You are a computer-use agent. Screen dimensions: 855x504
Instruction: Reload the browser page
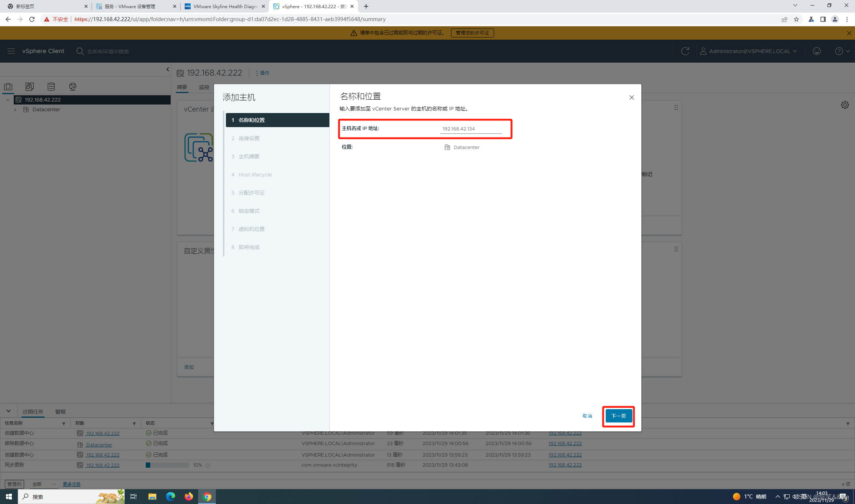(32, 19)
